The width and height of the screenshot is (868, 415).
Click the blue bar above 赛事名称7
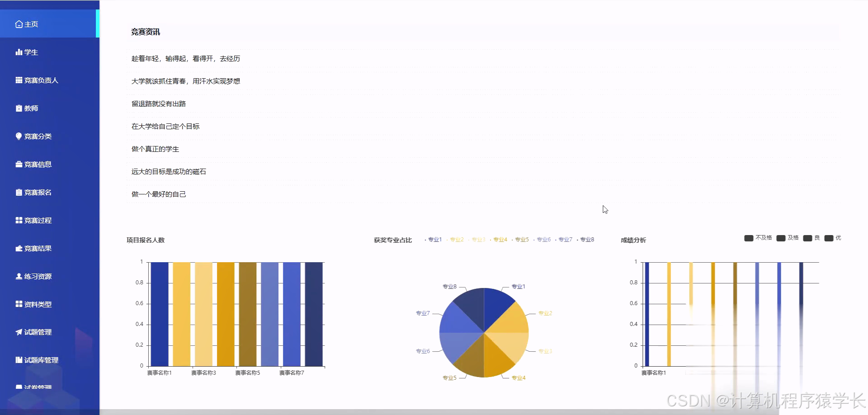292,314
